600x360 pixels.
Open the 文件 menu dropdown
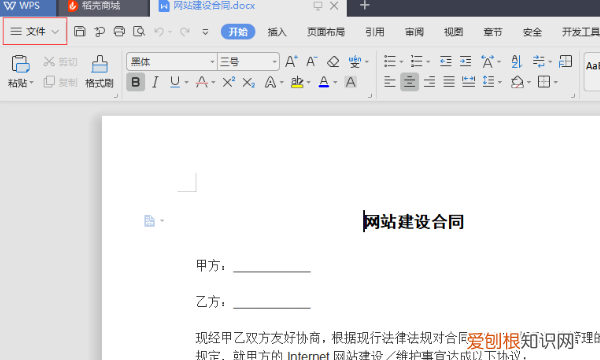tap(35, 31)
